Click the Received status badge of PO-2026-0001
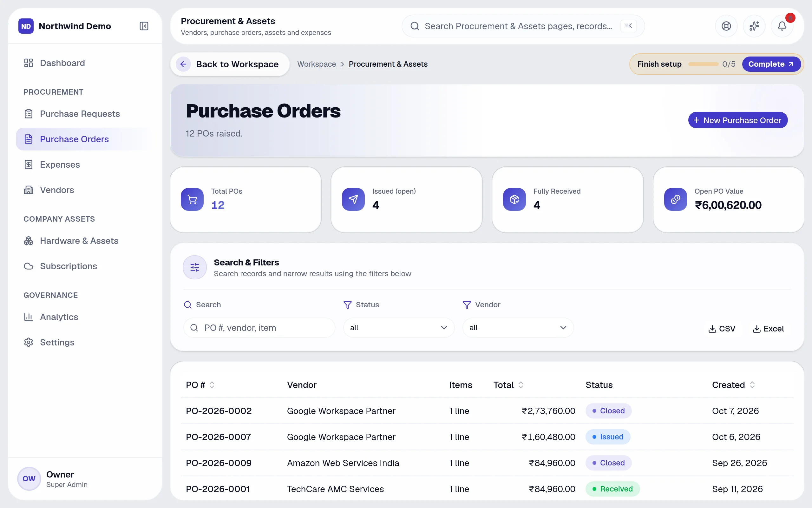812x508 pixels. 612,489
